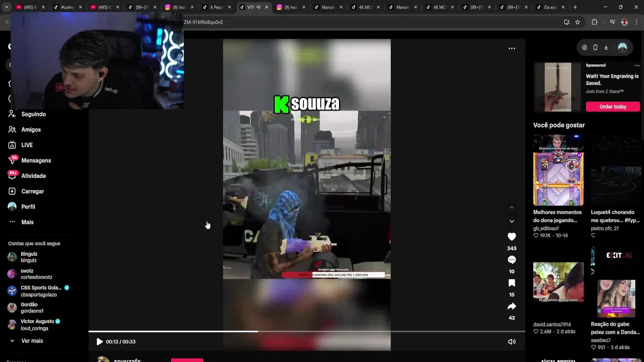Click address bar URL text
Screen dimensions: 644x362
click(203, 22)
